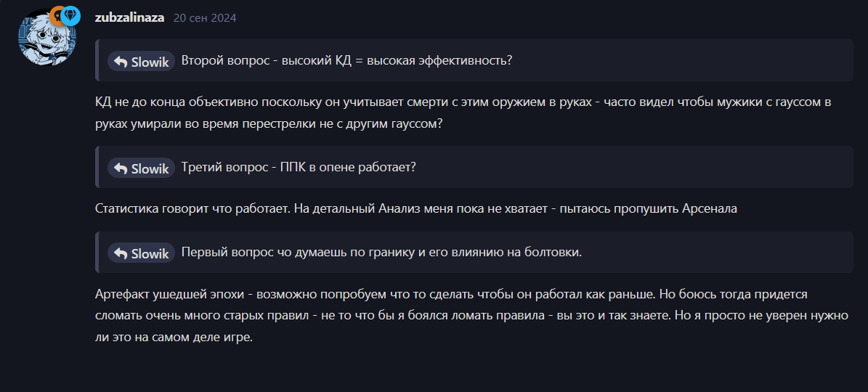This screenshot has height=392, width=868.
Task: Click reply arrow in 'Третий вопрос' quote
Action: tap(121, 168)
